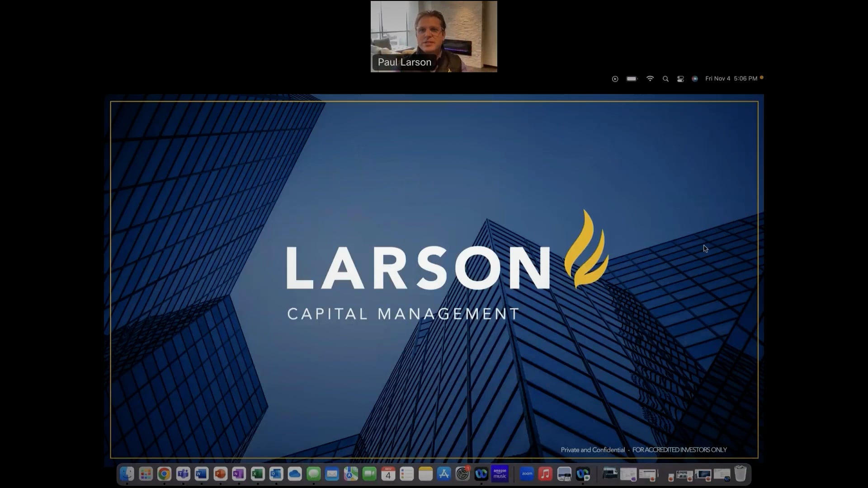Open the Wi-Fi status menu
This screenshot has width=868, height=488.
pyautogui.click(x=650, y=78)
